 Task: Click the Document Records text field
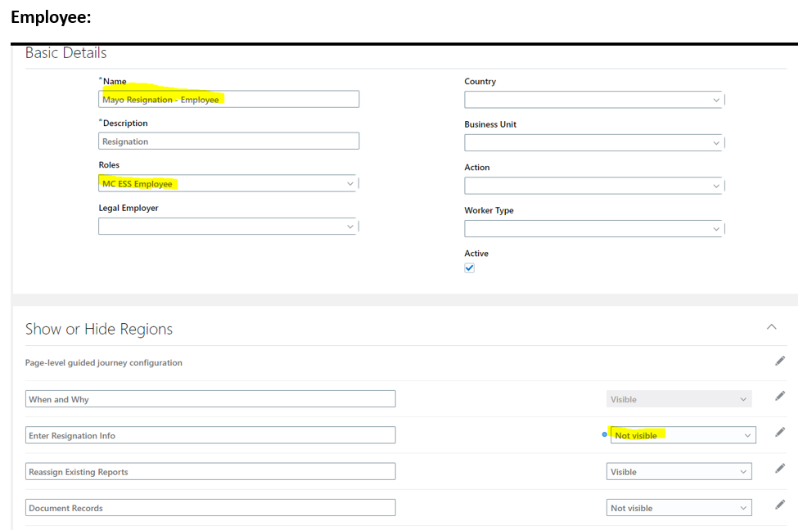(x=210, y=508)
